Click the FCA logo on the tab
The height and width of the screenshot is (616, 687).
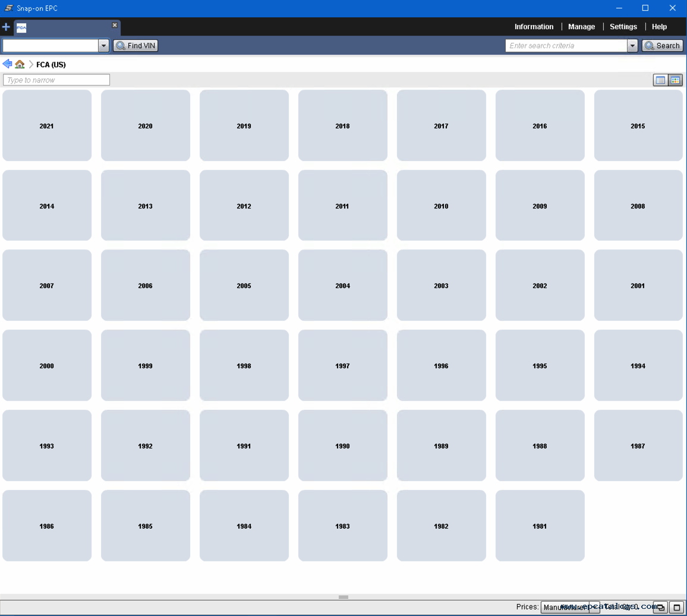(21, 28)
